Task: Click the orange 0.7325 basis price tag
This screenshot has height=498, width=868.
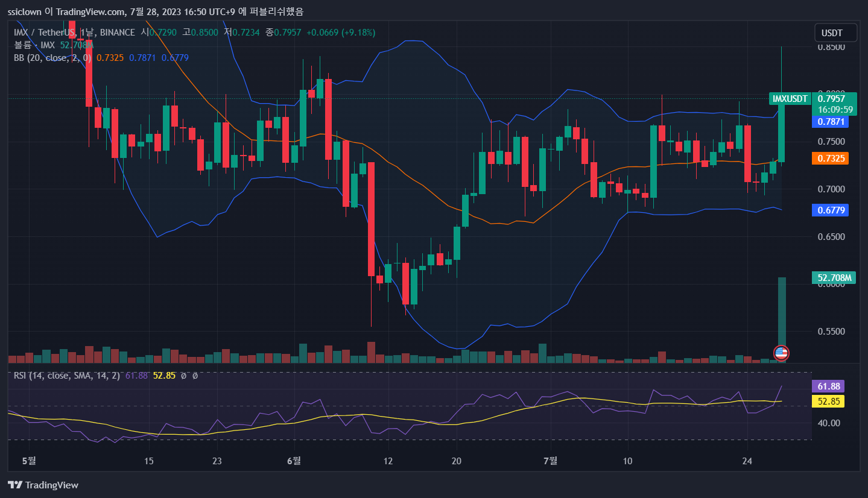Action: coord(830,159)
